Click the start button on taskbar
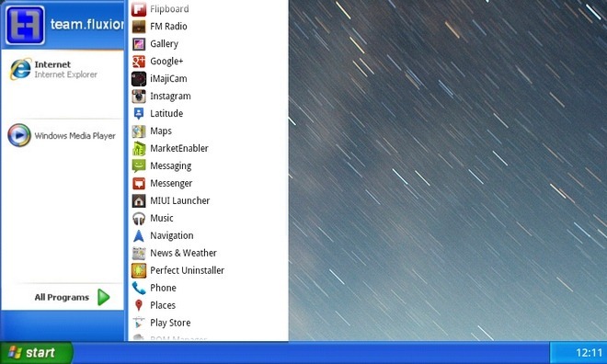 [x=37, y=352]
